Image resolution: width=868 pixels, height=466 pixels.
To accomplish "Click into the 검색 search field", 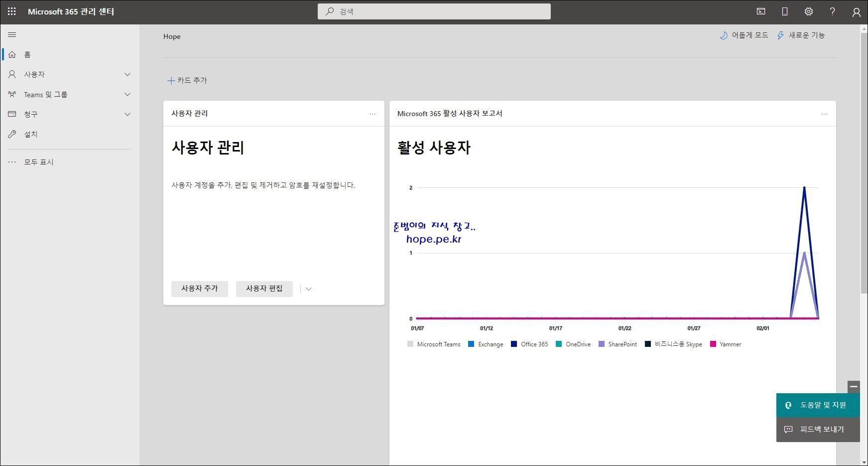I will [434, 11].
